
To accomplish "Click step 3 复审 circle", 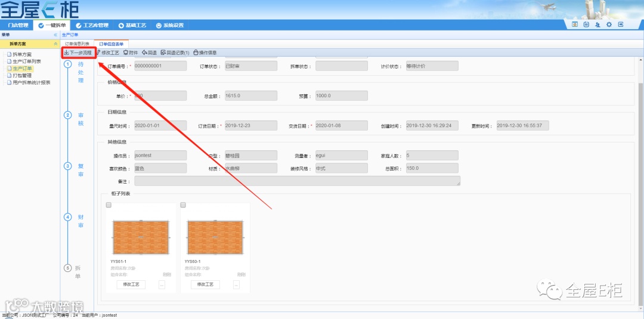I will (x=68, y=166).
